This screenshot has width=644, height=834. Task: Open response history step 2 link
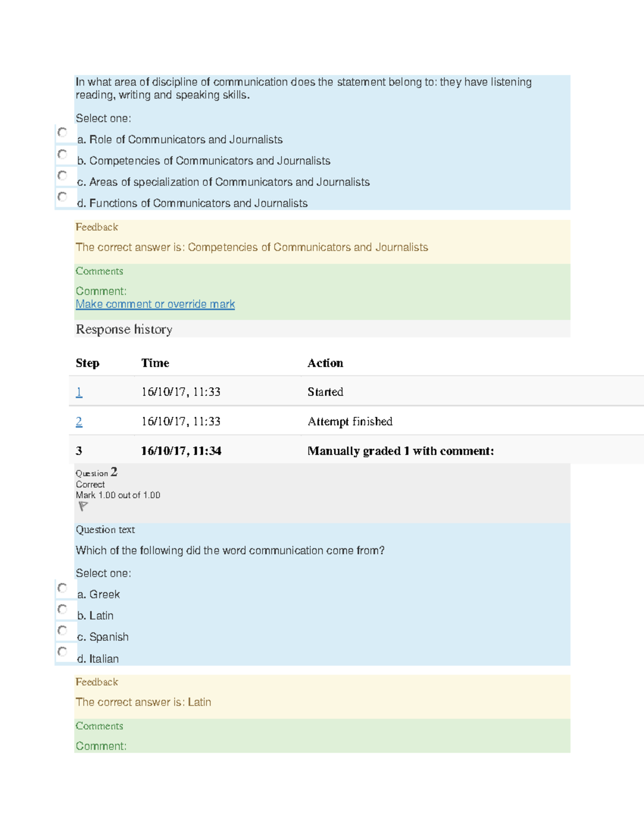pos(79,422)
